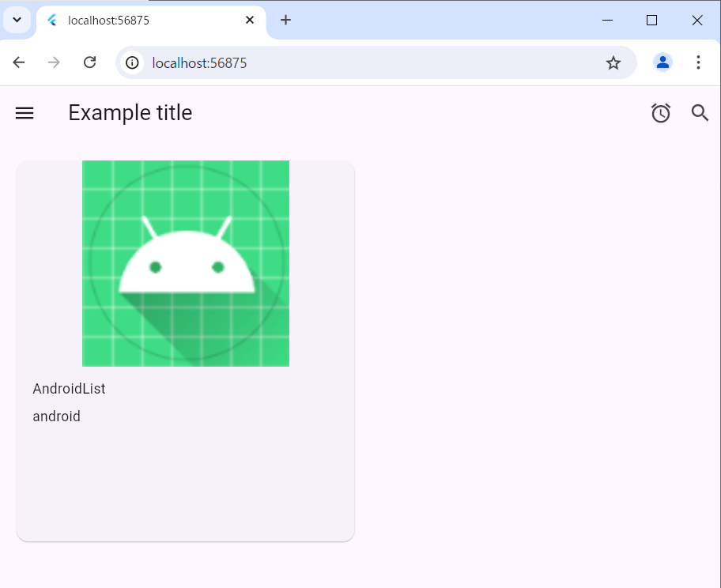Close the browser window

tap(697, 20)
